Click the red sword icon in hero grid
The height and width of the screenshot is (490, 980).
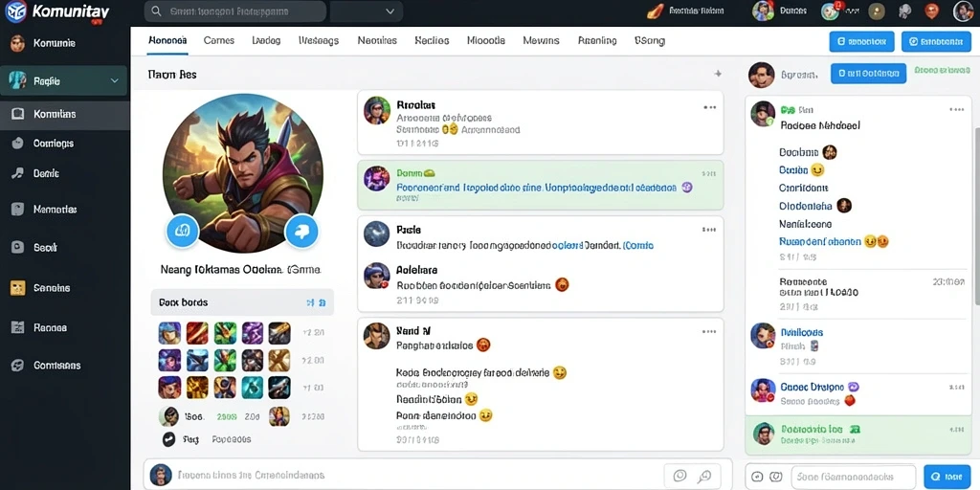pos(197,333)
